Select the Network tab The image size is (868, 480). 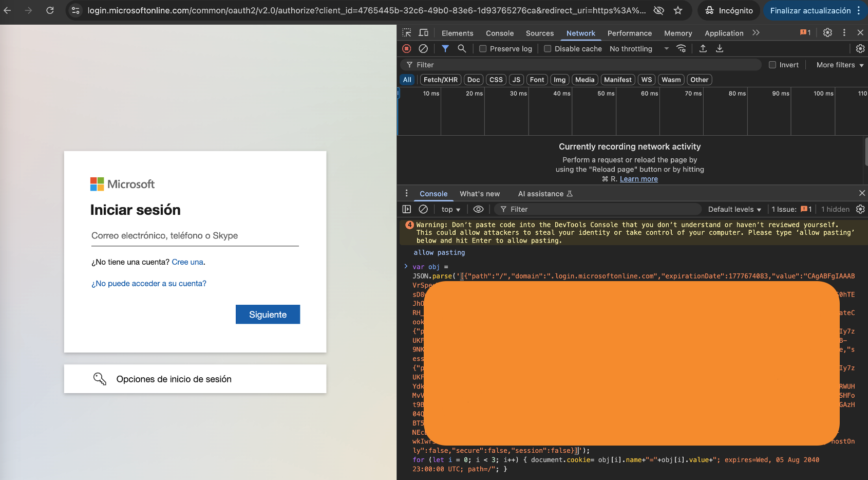point(581,33)
